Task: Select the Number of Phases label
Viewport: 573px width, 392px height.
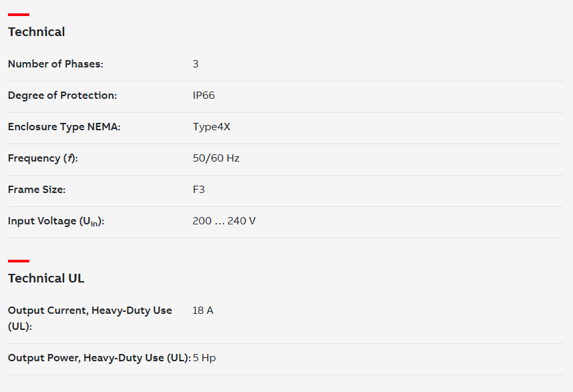Action: click(x=55, y=64)
